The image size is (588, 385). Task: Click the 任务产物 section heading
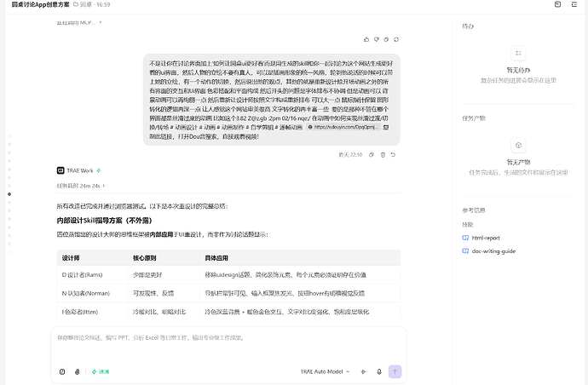point(474,118)
